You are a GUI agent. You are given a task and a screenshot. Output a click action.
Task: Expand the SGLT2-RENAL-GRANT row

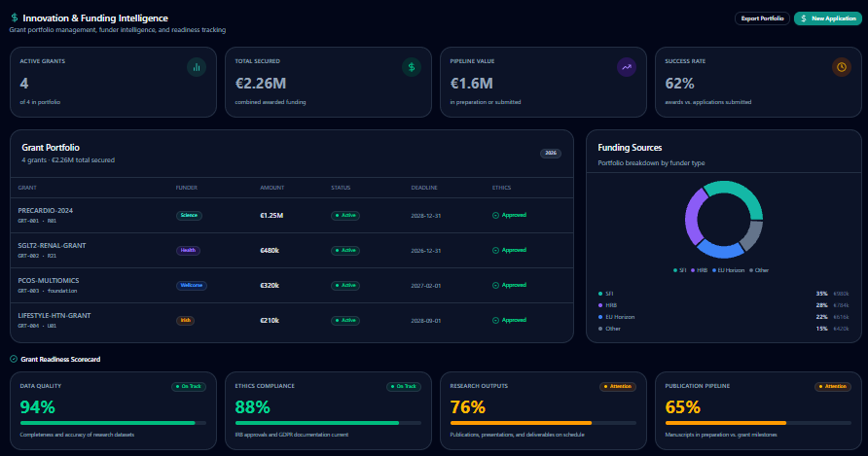click(292, 250)
